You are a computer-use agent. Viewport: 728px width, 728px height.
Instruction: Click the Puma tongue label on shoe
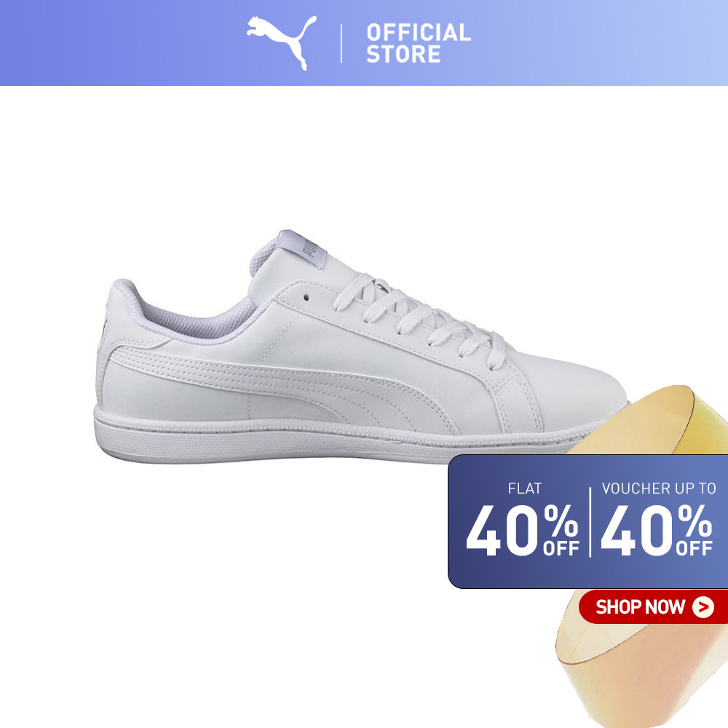pos(309,250)
